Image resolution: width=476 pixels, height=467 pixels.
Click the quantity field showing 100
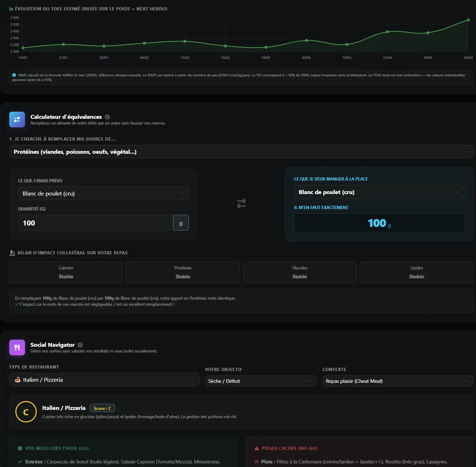pyautogui.click(x=96, y=223)
